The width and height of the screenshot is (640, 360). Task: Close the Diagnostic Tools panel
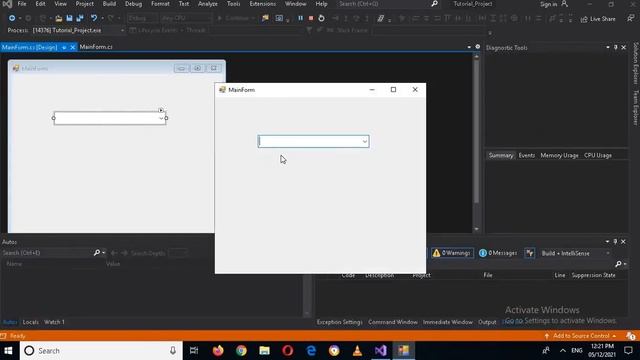624,47
